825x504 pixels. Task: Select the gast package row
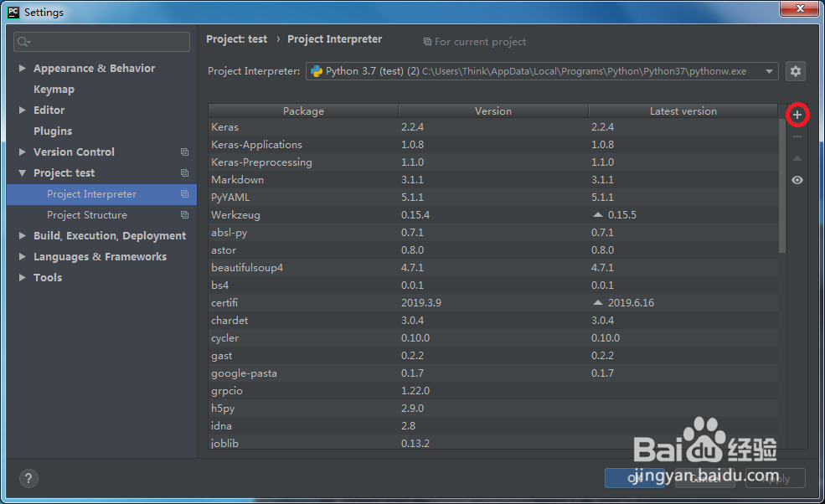tap(493, 356)
